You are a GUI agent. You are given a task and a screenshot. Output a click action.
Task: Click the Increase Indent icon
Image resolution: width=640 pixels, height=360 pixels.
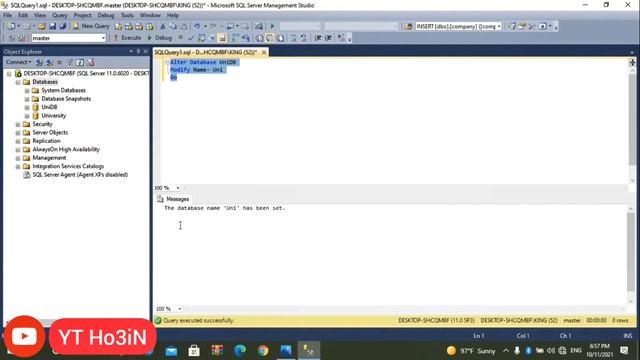[328, 38]
